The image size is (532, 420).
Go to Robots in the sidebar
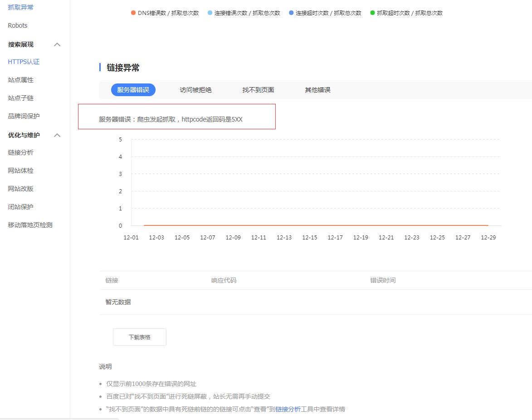18,25
